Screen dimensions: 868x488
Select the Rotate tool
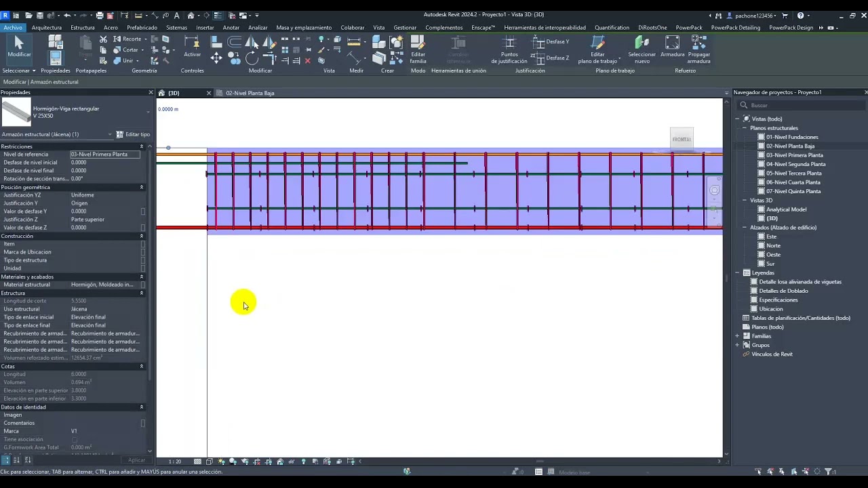click(x=252, y=59)
